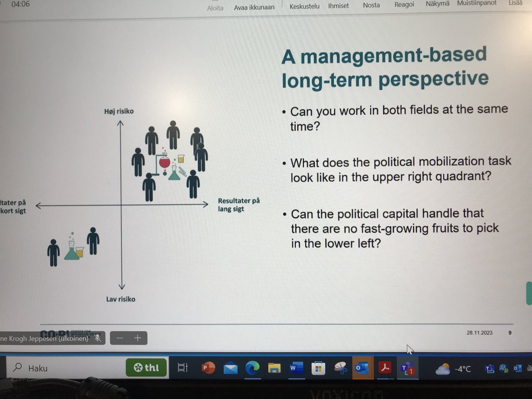Click Aloita in the meeting toolbar
The height and width of the screenshot is (399, 532).
tap(215, 7)
